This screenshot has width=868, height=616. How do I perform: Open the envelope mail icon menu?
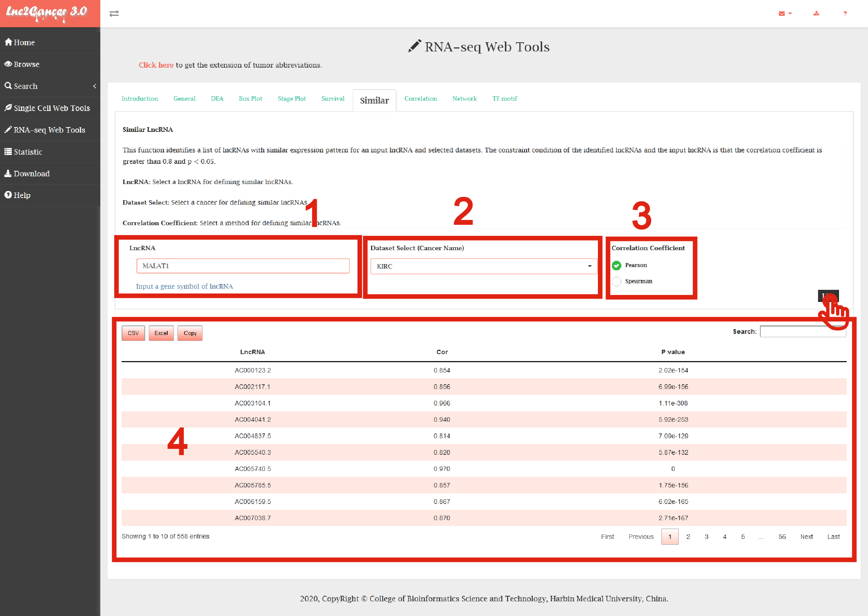point(782,14)
